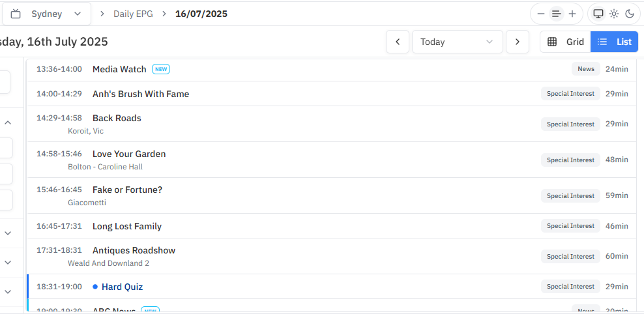Viewport: 644px width, 316px height.
Task: Click the 14:29-14:58 time slot
Action: point(59,118)
